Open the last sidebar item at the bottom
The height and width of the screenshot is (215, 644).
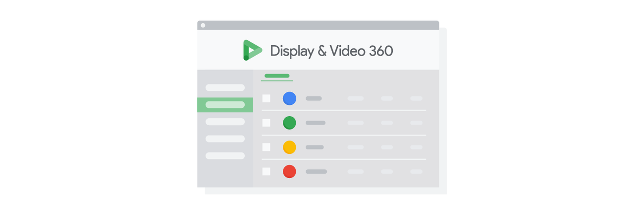coord(225,156)
